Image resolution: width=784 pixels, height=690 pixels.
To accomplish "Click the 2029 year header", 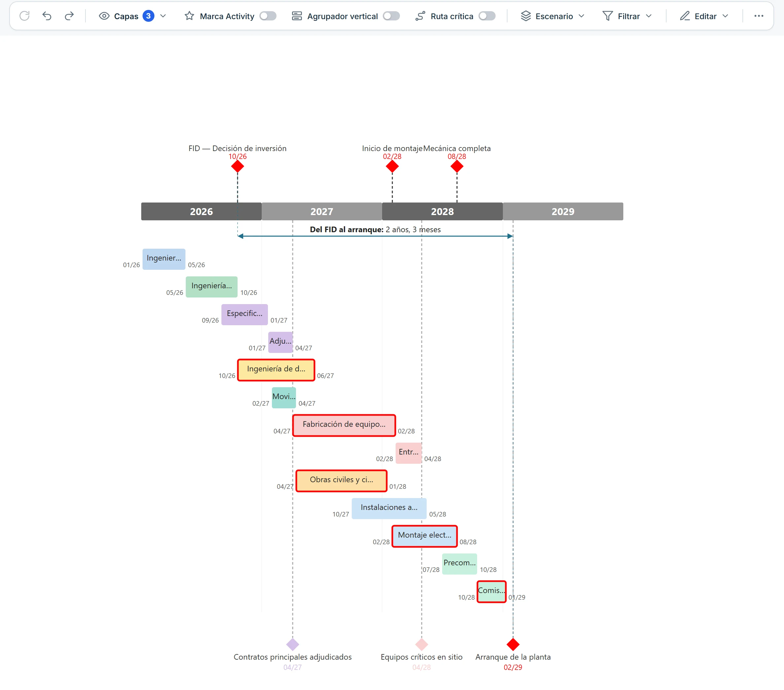I will (563, 211).
